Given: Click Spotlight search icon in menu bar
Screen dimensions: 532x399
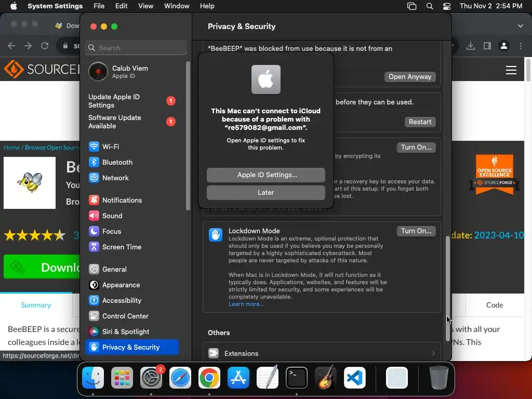Looking at the screenshot, I should [430, 6].
